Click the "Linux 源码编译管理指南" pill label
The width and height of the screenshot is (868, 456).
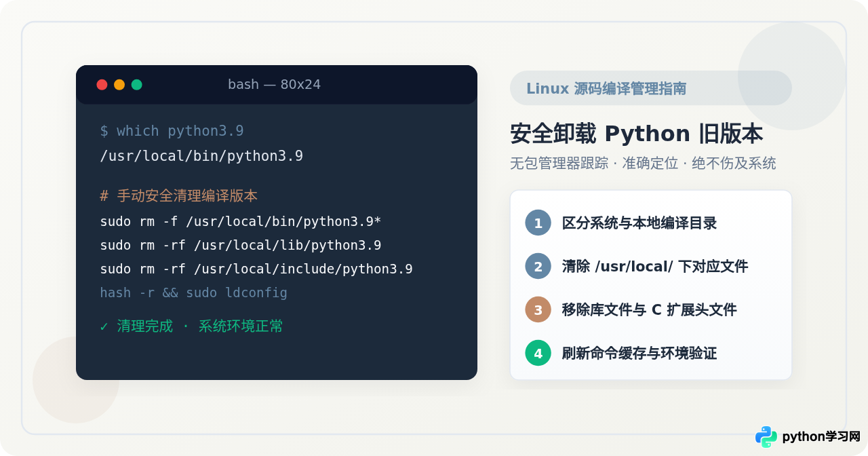point(606,88)
